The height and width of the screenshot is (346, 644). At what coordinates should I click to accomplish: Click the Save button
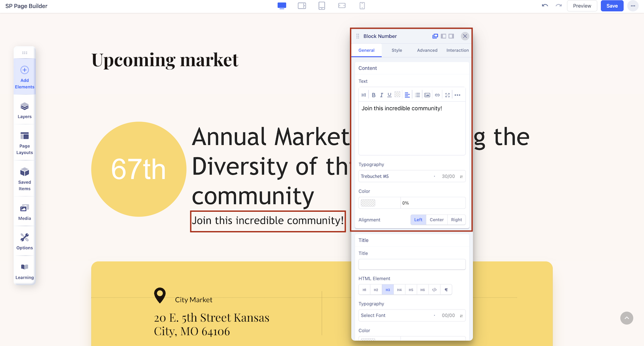tap(612, 6)
